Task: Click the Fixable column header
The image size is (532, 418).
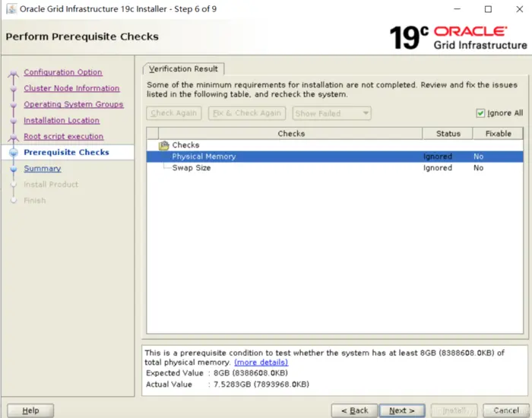Action: 498,134
